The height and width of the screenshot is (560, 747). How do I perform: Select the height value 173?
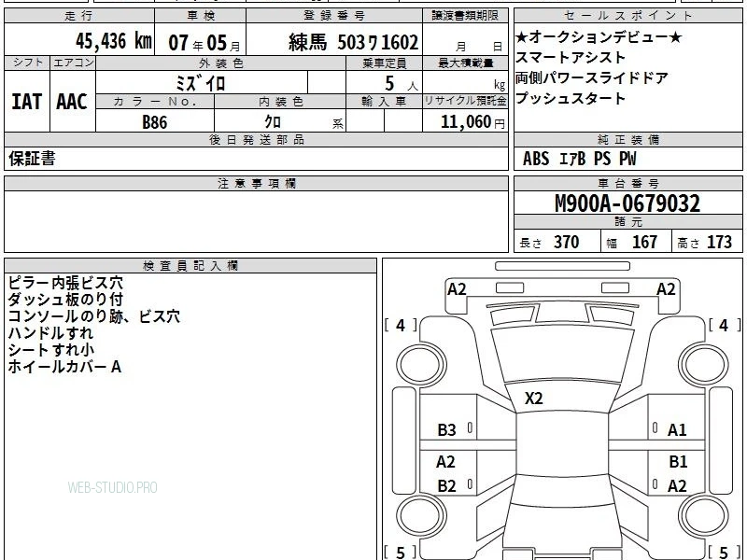tap(719, 242)
